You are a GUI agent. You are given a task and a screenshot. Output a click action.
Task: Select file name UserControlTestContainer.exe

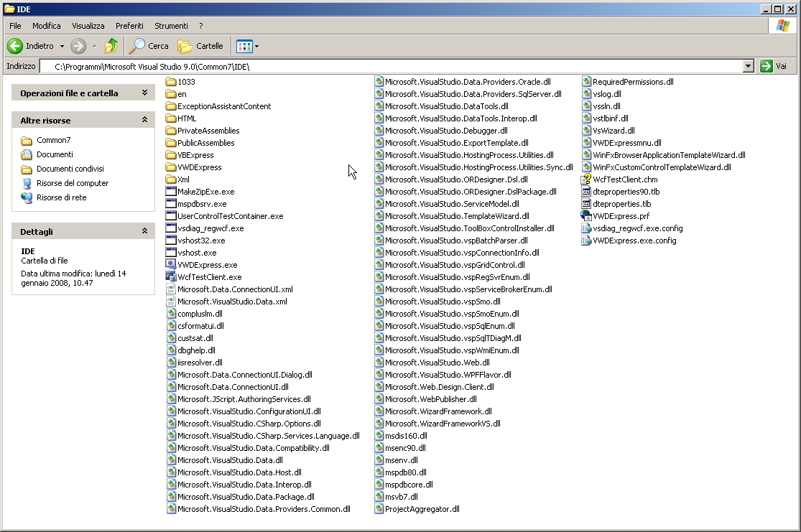[231, 216]
